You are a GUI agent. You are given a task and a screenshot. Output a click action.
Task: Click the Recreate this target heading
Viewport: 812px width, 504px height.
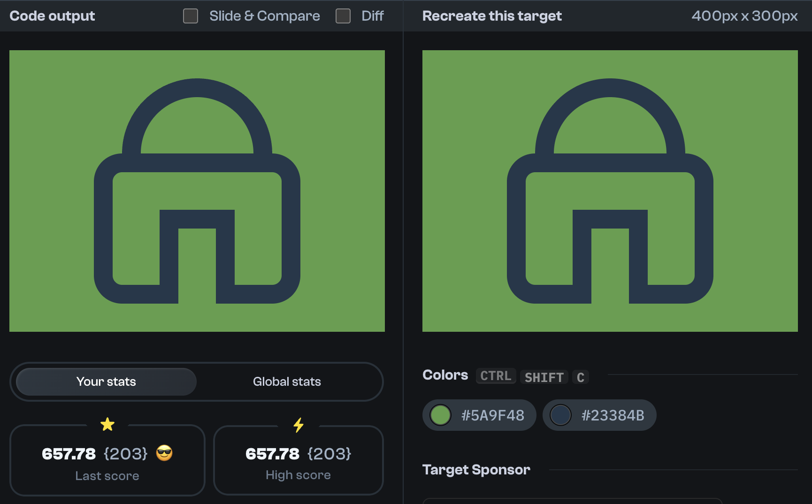[x=491, y=15]
